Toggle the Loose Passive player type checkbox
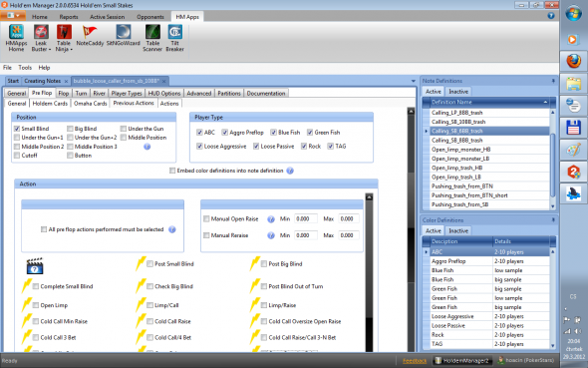The height and width of the screenshot is (368, 588). 256,147
